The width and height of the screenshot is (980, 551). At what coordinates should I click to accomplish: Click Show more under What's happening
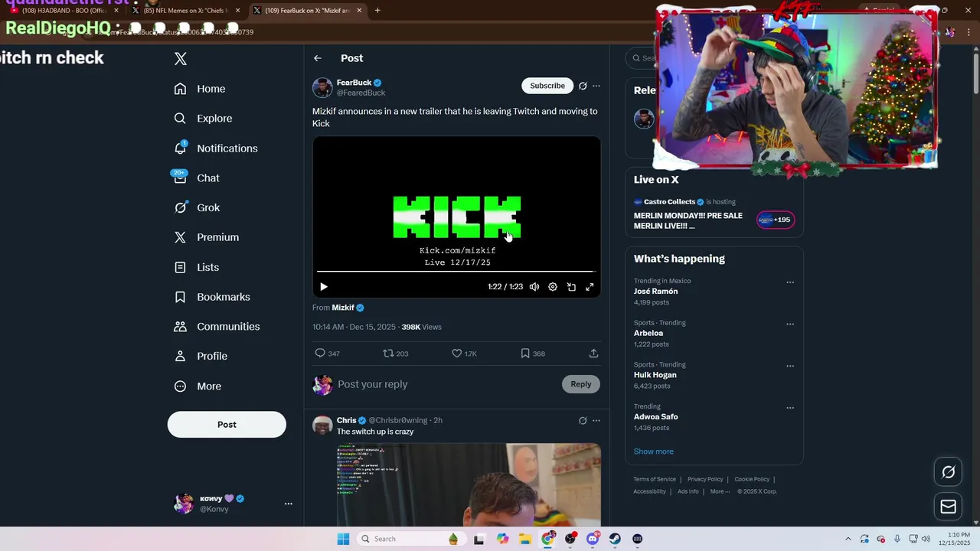[x=654, y=452]
